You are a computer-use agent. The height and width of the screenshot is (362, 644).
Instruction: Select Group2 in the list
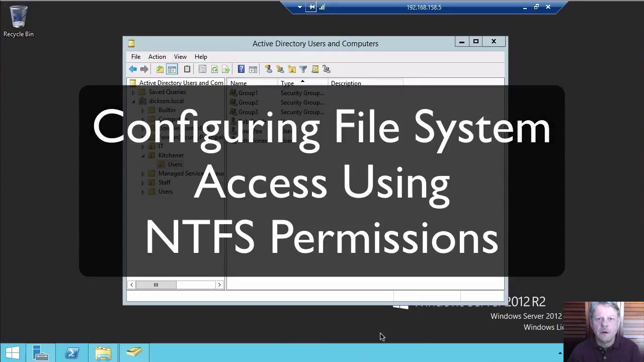pos(248,103)
